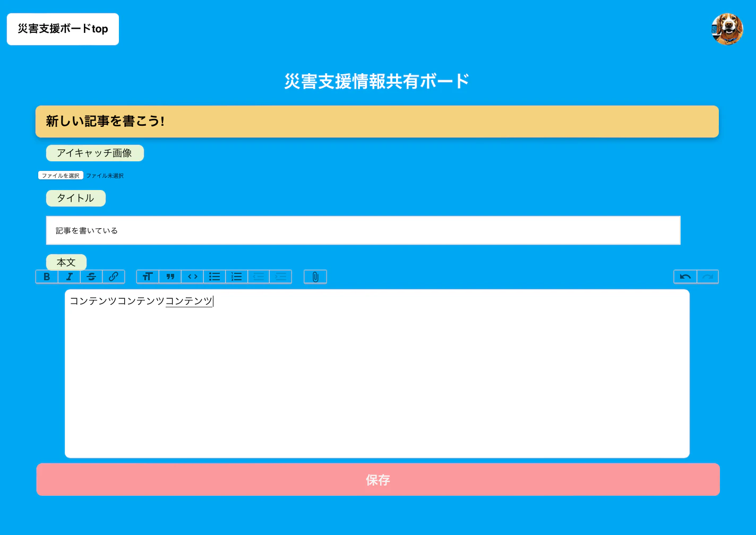Toggle strikethrough formatting

click(x=91, y=277)
